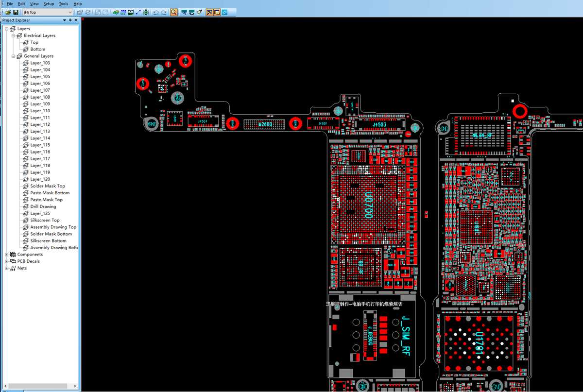Open Project Explorer panel dropdown arrow
This screenshot has width=583, height=392.
[65, 20]
